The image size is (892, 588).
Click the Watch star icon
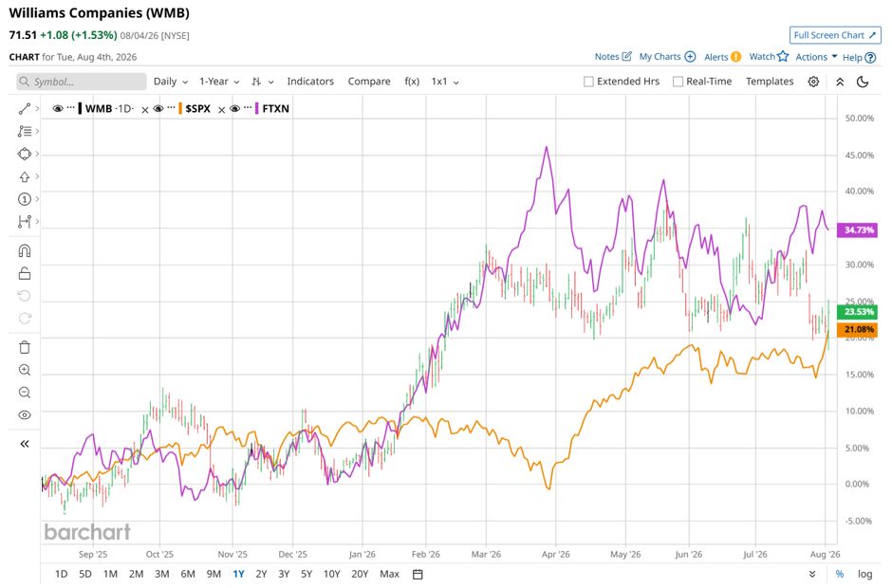click(x=783, y=56)
